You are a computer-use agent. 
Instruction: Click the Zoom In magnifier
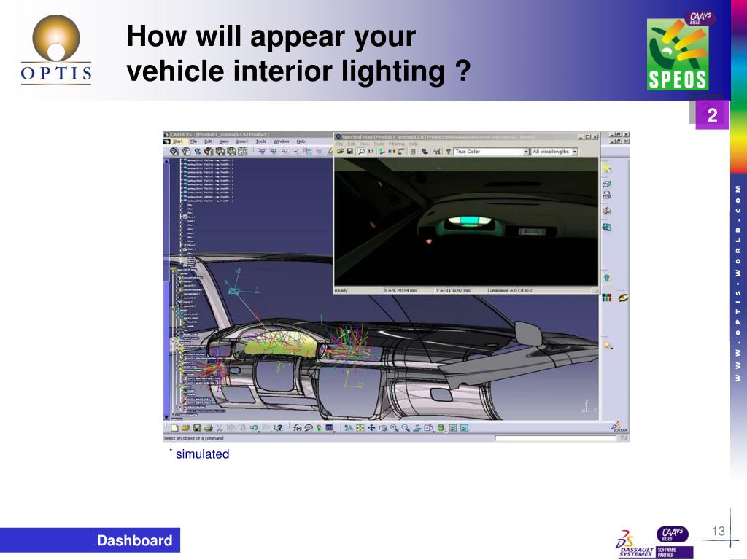[x=394, y=427]
